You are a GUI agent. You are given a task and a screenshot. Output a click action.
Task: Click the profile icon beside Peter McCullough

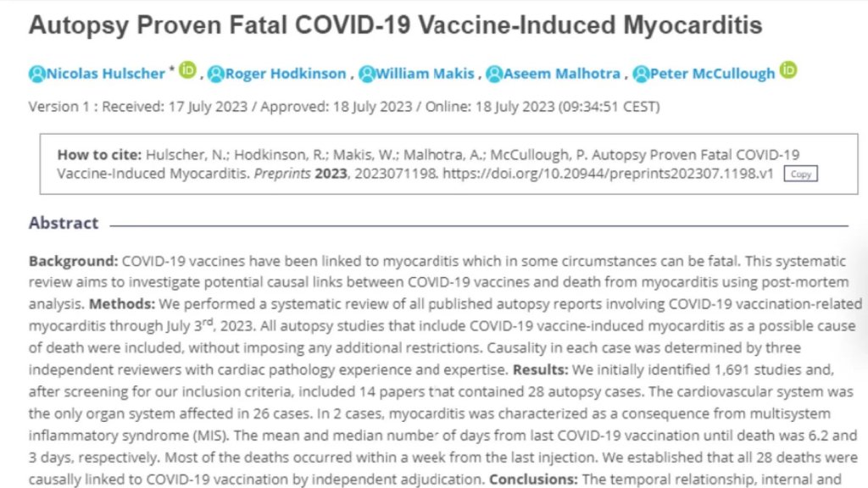pos(641,74)
